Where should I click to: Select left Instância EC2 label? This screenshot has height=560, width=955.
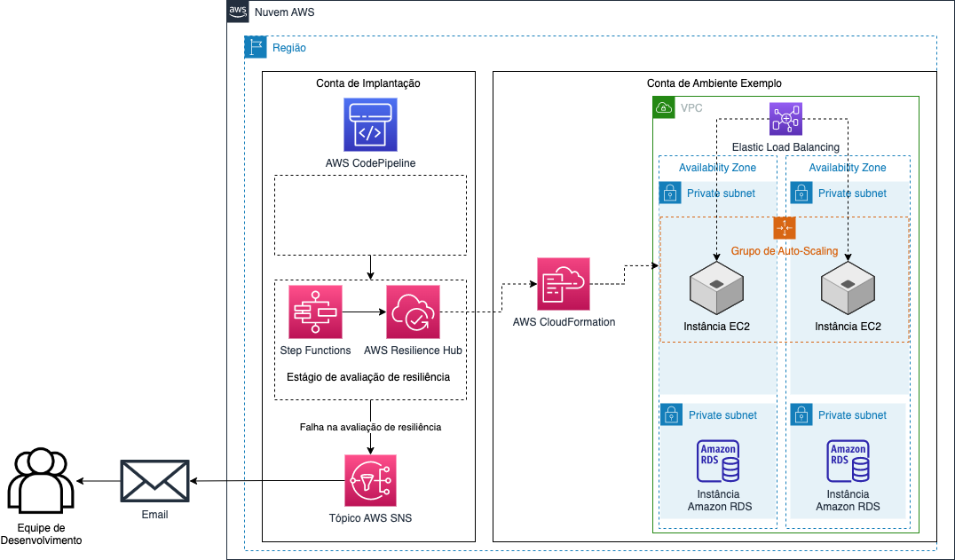pyautogui.click(x=717, y=327)
